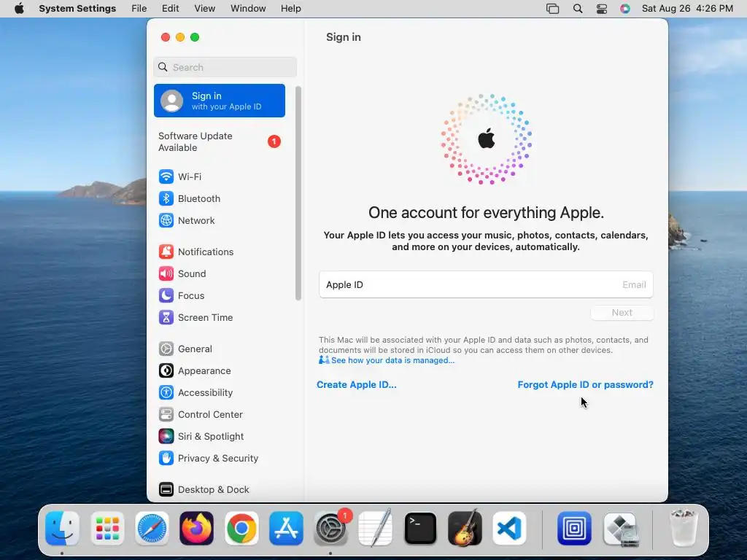Viewport: 747px width, 560px height.
Task: Click Create Apple ID link
Action: click(x=356, y=385)
